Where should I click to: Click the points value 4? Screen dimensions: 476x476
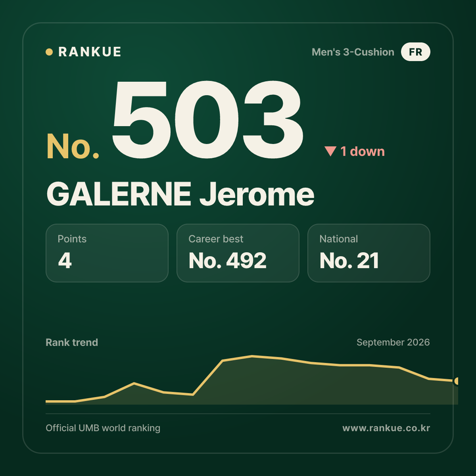pyautogui.click(x=65, y=261)
